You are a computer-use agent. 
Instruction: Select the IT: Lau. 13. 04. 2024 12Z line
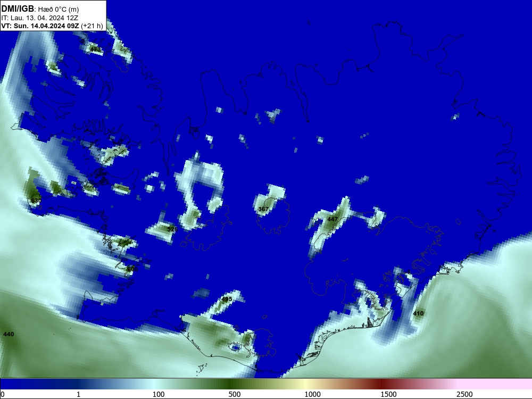[40, 18]
